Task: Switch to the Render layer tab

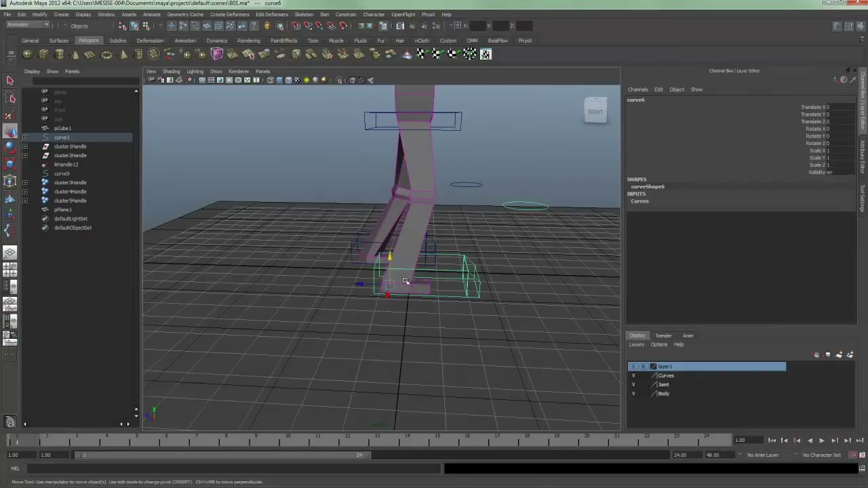Action: click(x=663, y=335)
